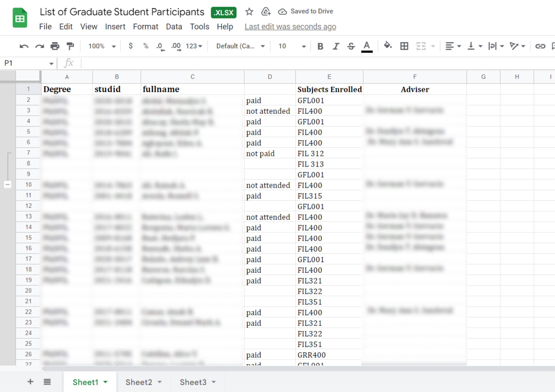Decrease decimal places icon
This screenshot has height=392, width=555.
coord(160,46)
